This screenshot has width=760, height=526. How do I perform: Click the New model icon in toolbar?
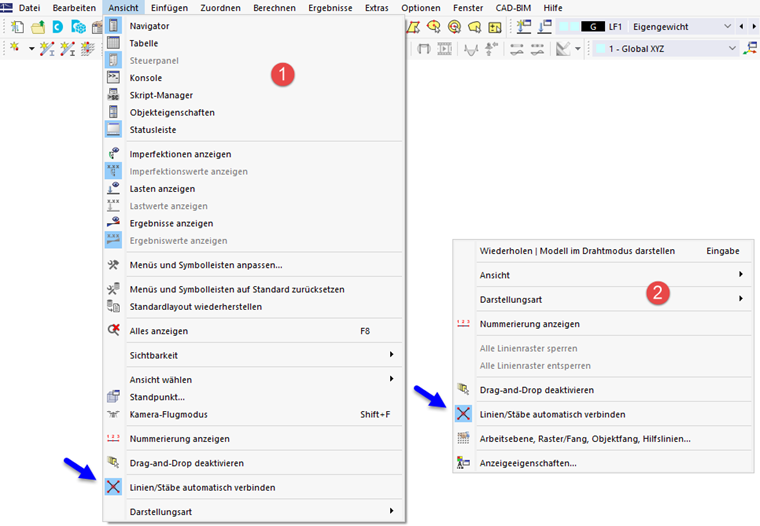coord(17,27)
